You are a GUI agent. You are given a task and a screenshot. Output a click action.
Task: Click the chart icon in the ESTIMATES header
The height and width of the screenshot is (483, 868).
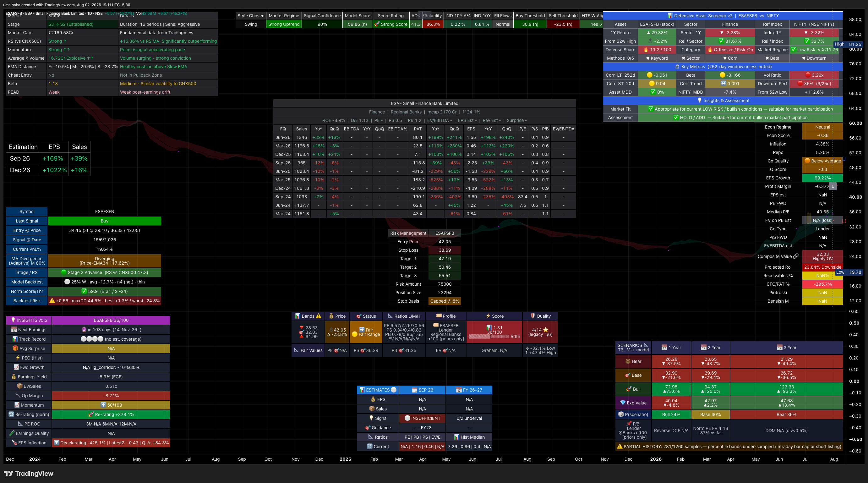pyautogui.click(x=362, y=390)
